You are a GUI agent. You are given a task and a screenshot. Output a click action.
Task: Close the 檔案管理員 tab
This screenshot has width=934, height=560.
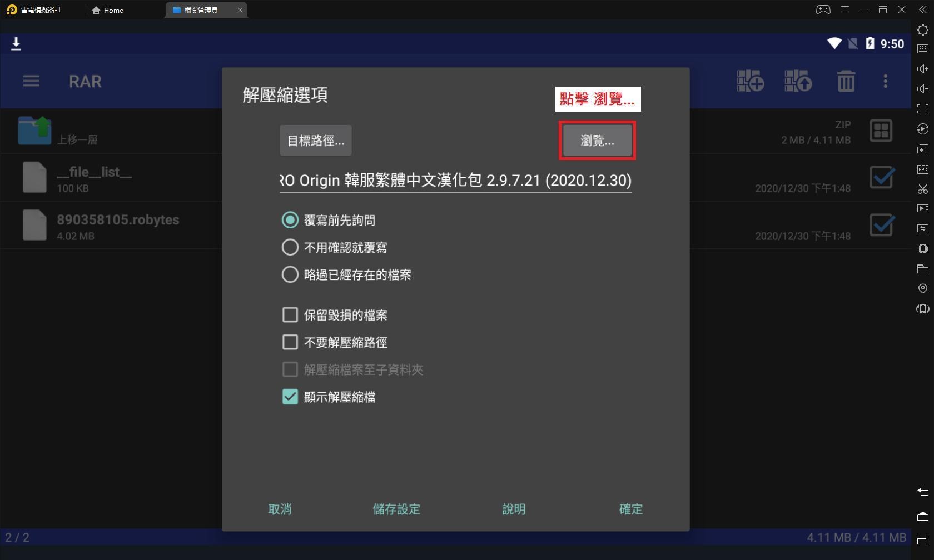[240, 10]
